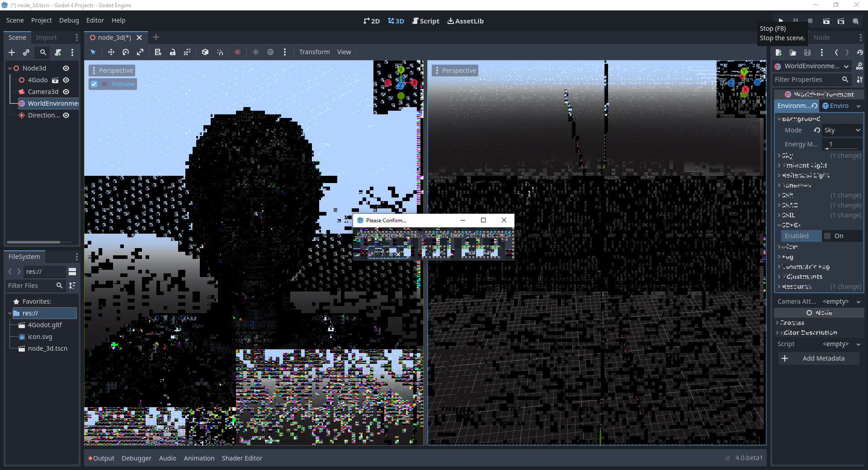Click the Scene tree horizontal scrollbar
The image size is (868, 470).
pyautogui.click(x=33, y=242)
